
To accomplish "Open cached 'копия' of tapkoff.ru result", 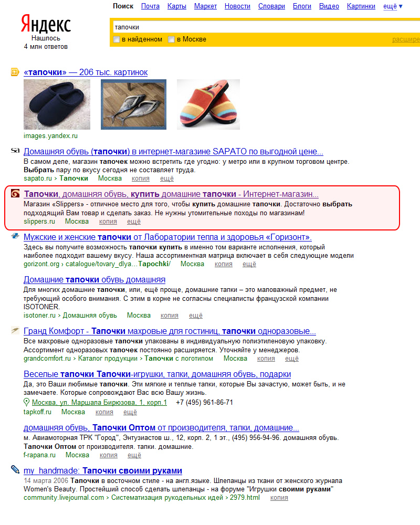I will coord(104,412).
